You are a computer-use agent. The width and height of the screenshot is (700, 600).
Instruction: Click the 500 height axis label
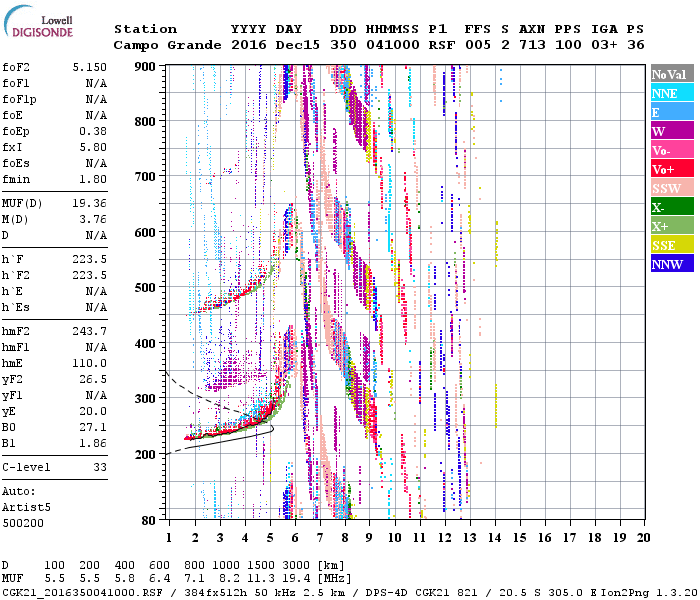[x=145, y=288]
